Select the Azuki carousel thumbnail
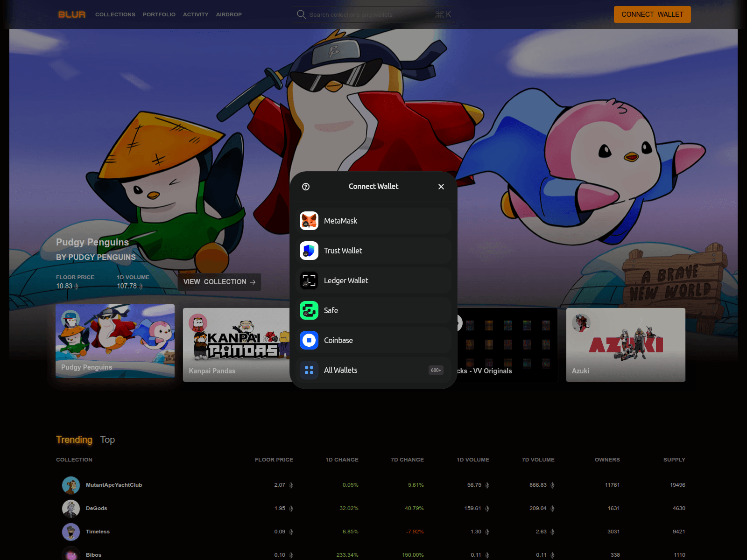The height and width of the screenshot is (560, 747). [x=626, y=345]
